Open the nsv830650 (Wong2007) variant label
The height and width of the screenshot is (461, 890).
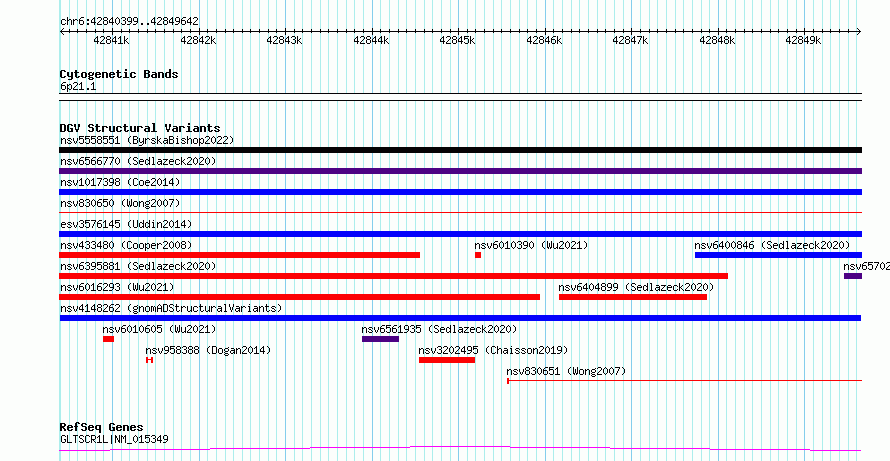point(120,203)
